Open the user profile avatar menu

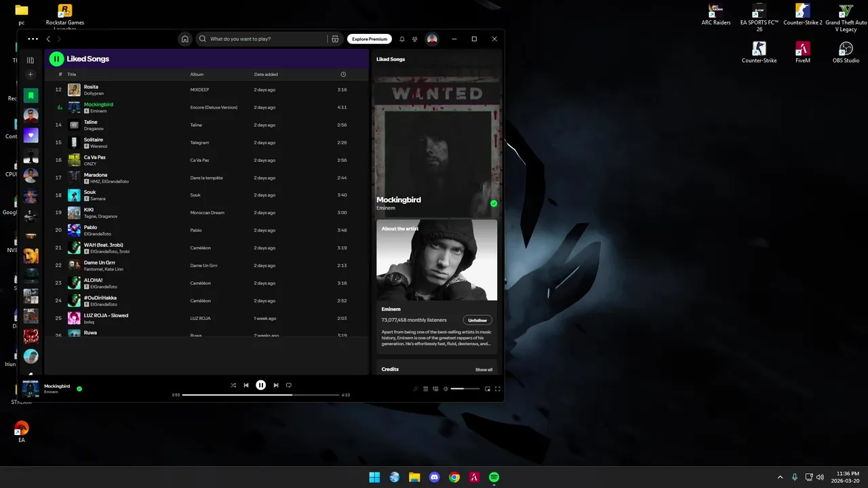click(432, 39)
